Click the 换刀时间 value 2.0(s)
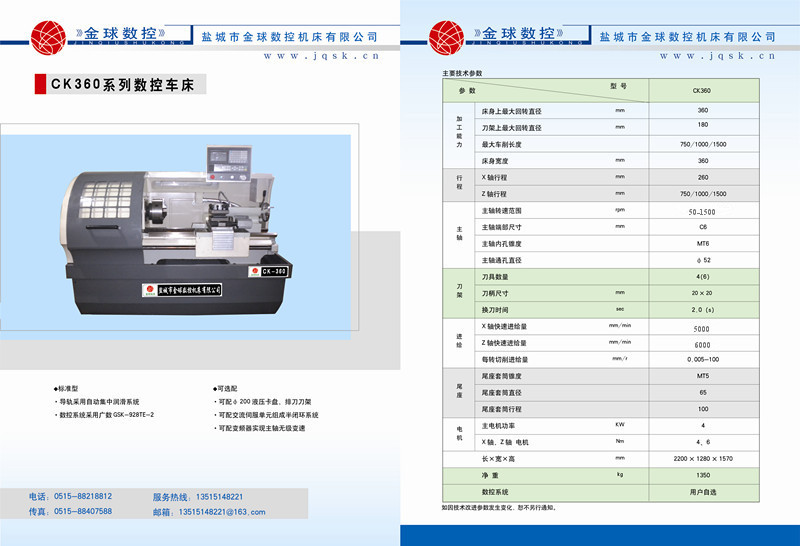This screenshot has width=800, height=546. point(703,309)
